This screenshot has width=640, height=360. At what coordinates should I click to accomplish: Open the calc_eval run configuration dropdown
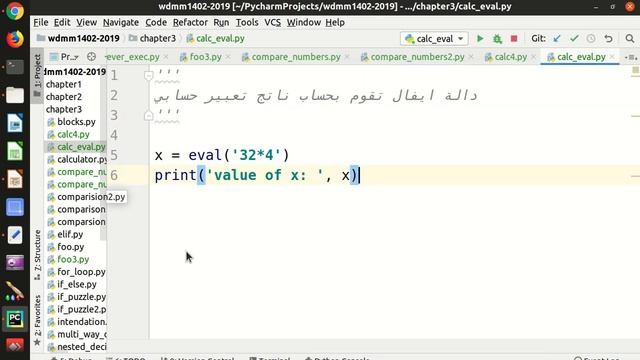coord(434,39)
